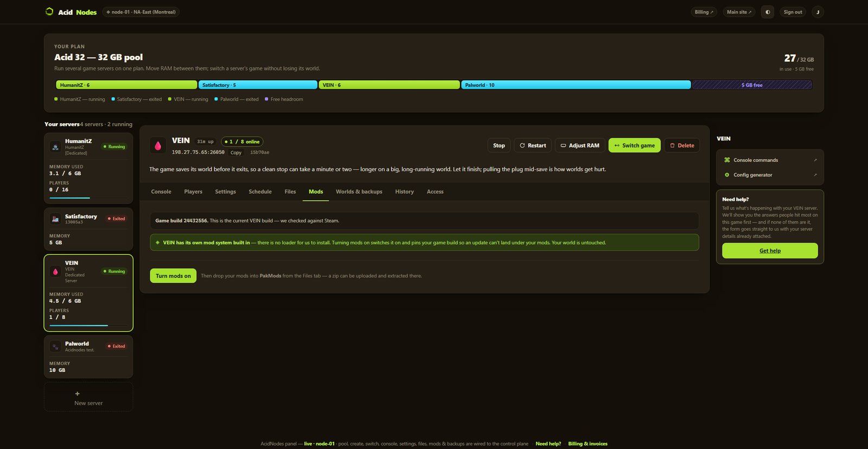Click the Palworld server card icon
868x449 pixels.
click(55, 346)
